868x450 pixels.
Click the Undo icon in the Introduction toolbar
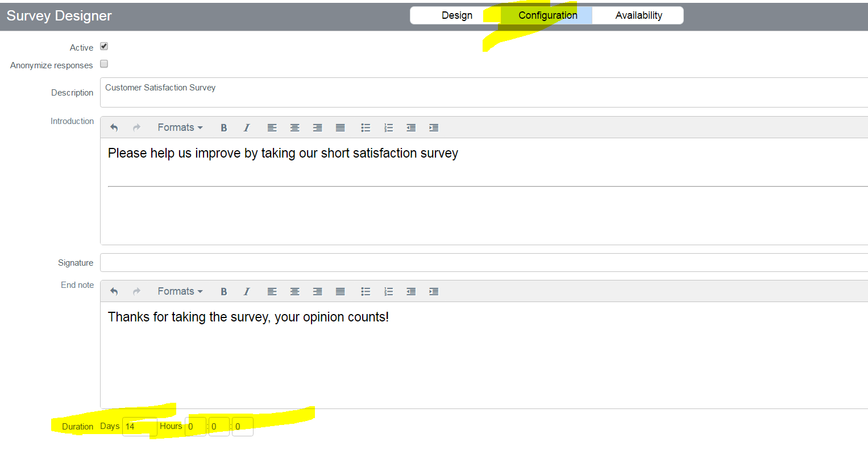114,127
